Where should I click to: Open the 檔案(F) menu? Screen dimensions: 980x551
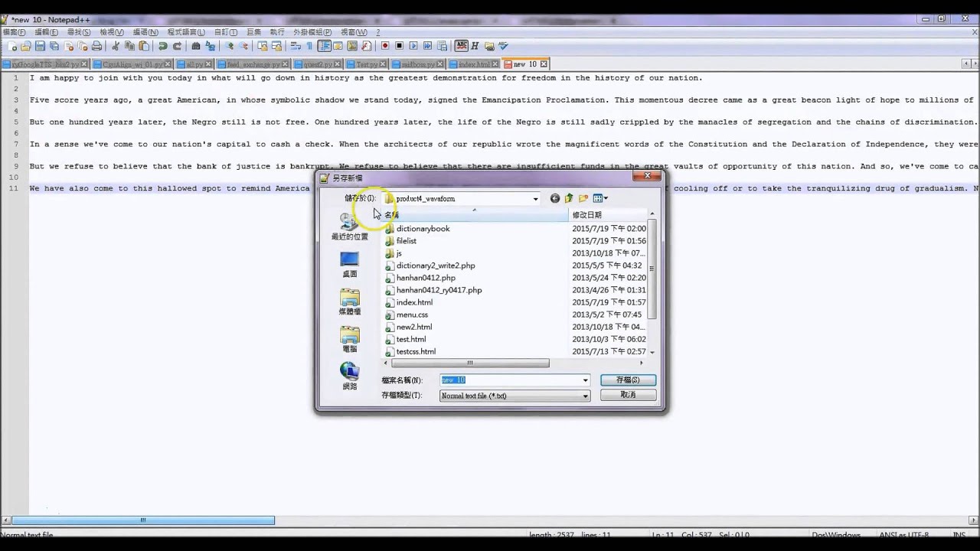pyautogui.click(x=14, y=32)
